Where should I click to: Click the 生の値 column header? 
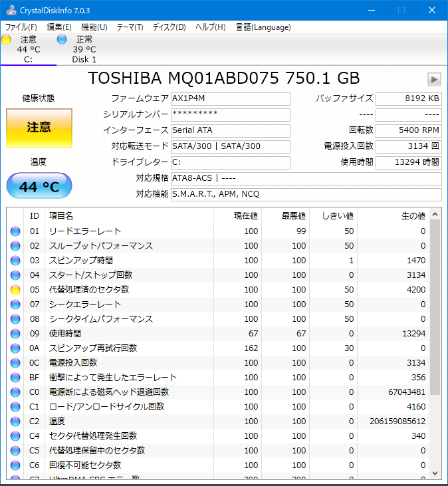(393, 215)
